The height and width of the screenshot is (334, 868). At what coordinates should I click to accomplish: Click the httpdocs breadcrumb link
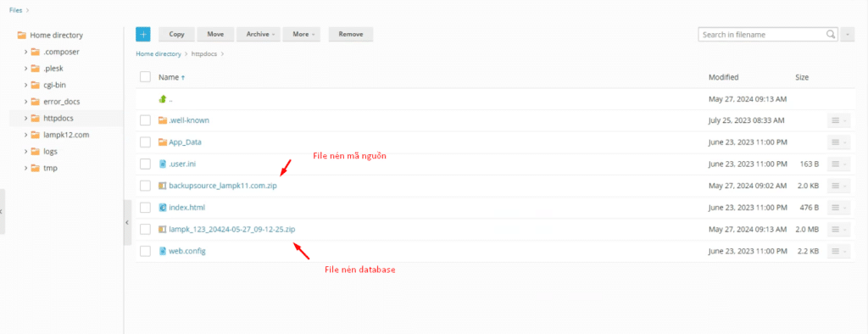pos(205,54)
